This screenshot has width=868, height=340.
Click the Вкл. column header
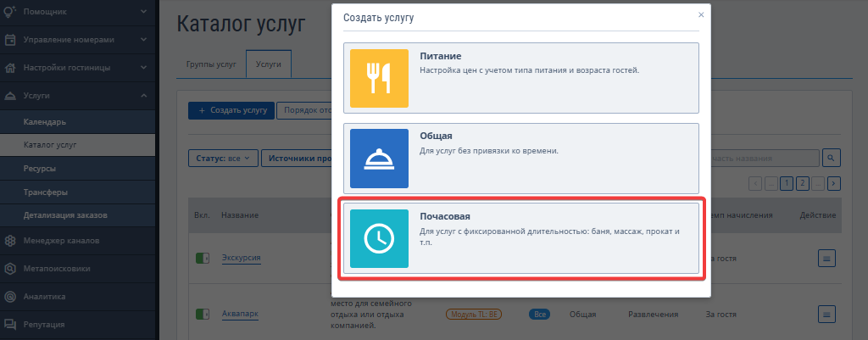point(202,215)
